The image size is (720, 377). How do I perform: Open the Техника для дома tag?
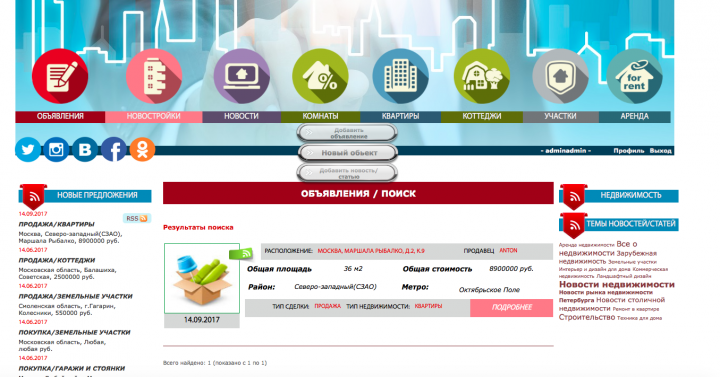click(639, 318)
